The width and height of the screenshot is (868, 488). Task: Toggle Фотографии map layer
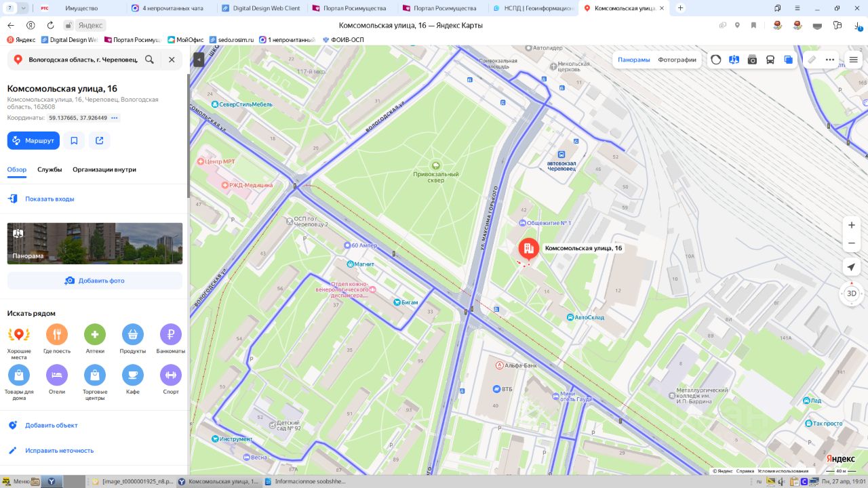click(677, 60)
